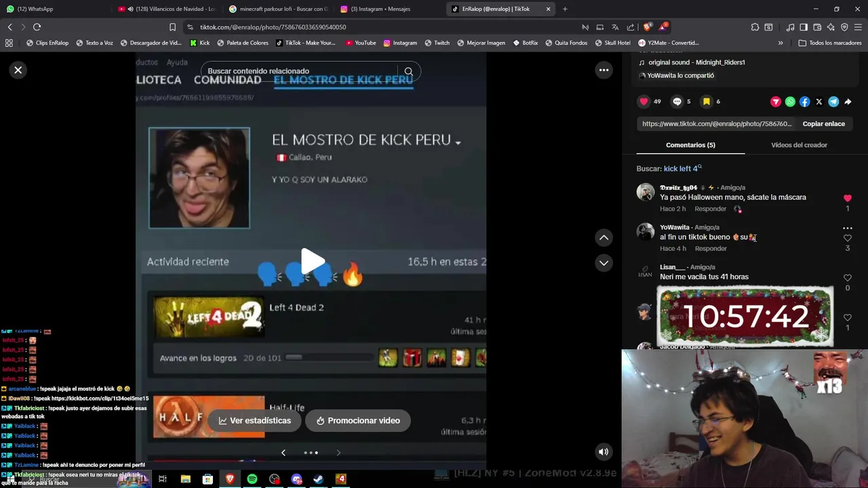Switch to Videos del creador tab
The height and width of the screenshot is (488, 868).
799,145
